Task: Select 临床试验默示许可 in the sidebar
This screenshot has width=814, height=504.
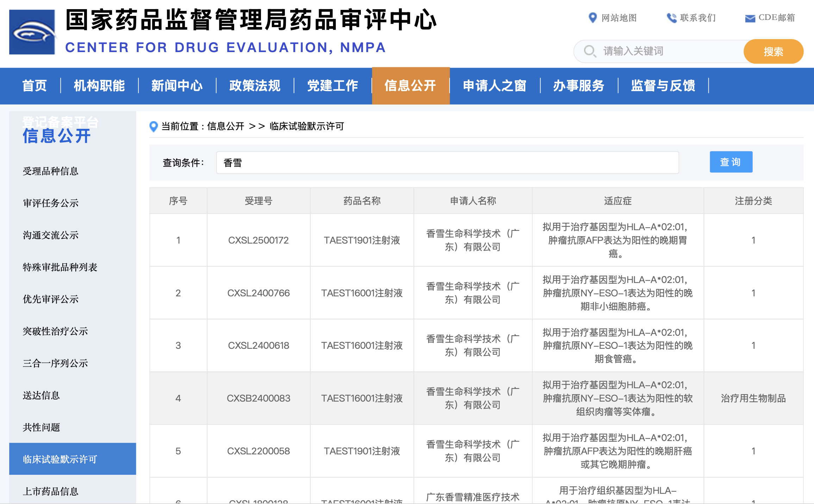Action: coord(73,459)
